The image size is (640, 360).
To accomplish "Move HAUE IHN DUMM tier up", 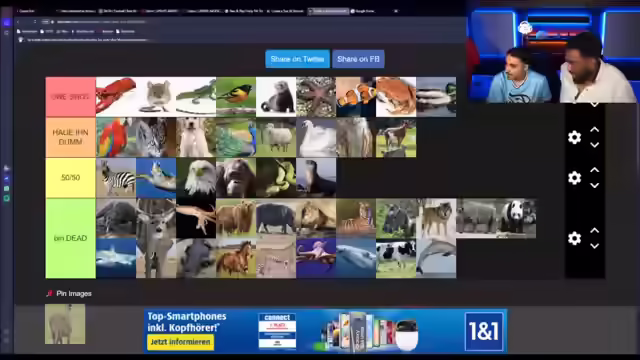I will pyautogui.click(x=595, y=130).
